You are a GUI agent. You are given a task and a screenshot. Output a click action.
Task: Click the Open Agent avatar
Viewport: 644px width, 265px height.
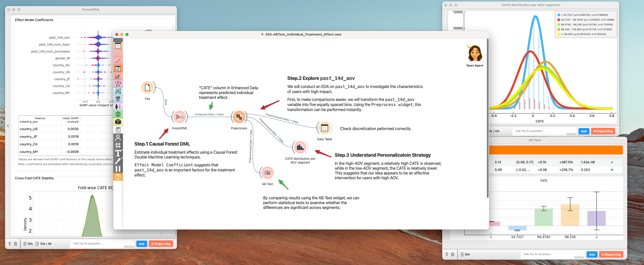point(475,54)
